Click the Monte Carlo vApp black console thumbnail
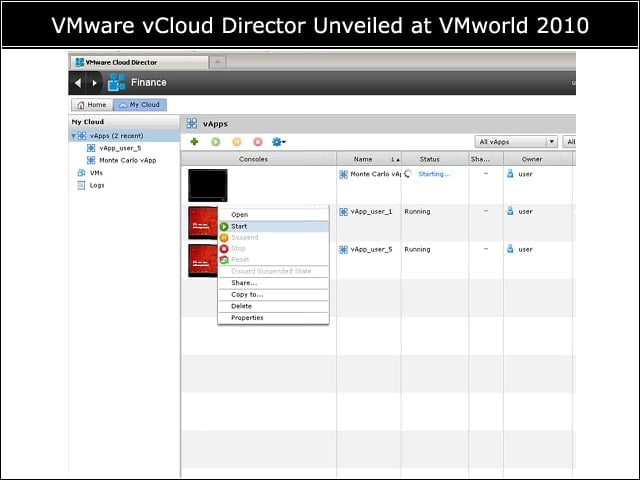Viewport: 640px width, 480px height. [x=208, y=185]
